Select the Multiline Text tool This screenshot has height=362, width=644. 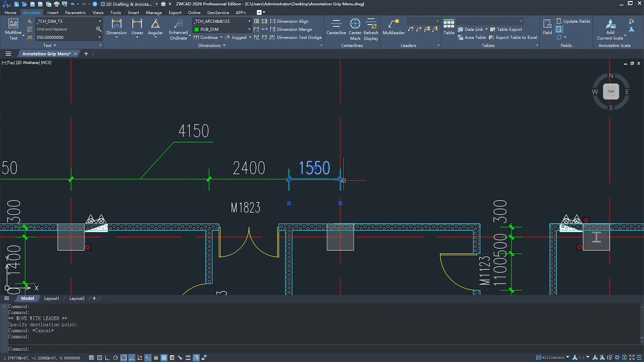click(13, 29)
